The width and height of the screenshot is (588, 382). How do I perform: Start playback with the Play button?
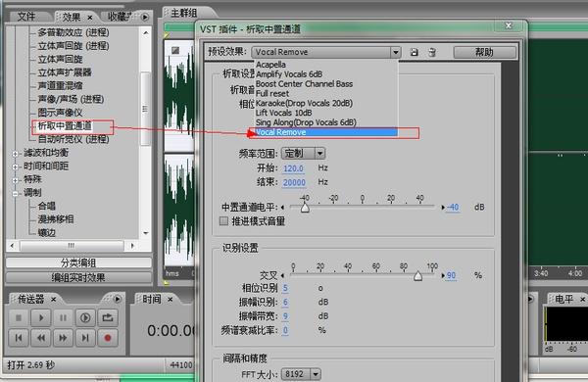[x=40, y=318]
